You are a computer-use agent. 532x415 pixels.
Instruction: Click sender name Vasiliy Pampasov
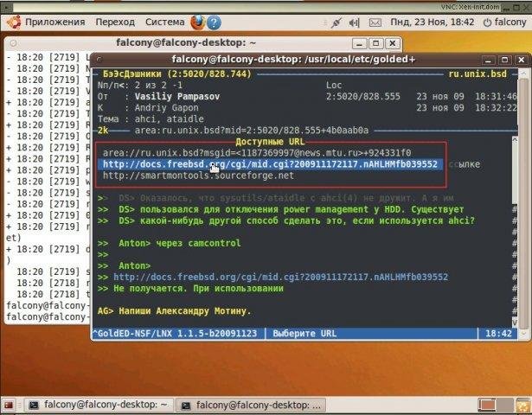[x=177, y=97]
